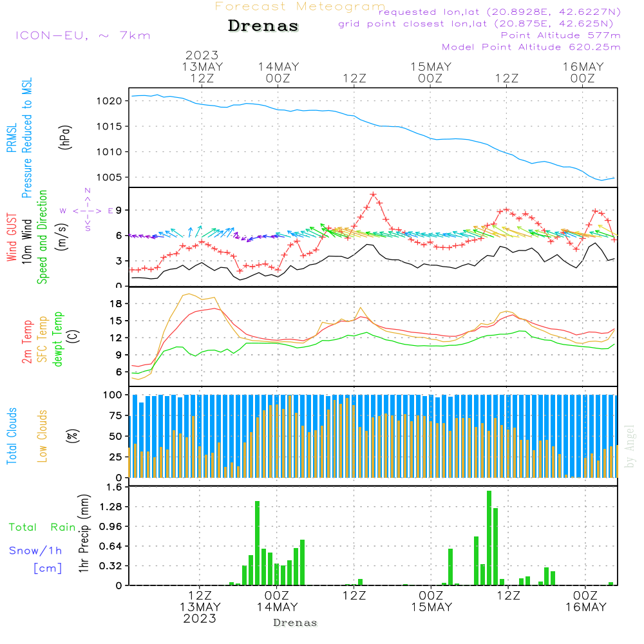
Task: Click the 'Forecast Meteogram' heading text
Action: coord(300,6)
